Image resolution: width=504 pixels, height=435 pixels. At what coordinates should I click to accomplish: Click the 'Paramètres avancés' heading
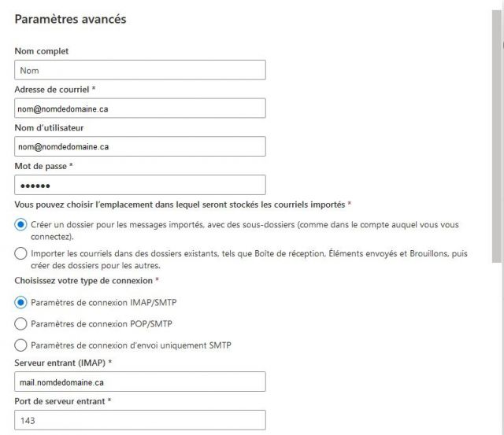(x=70, y=19)
